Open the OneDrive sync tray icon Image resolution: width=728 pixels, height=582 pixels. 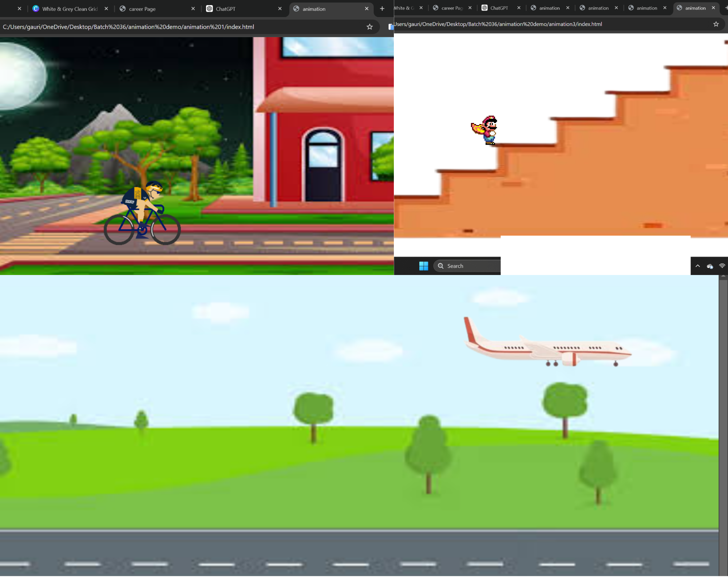coord(710,266)
